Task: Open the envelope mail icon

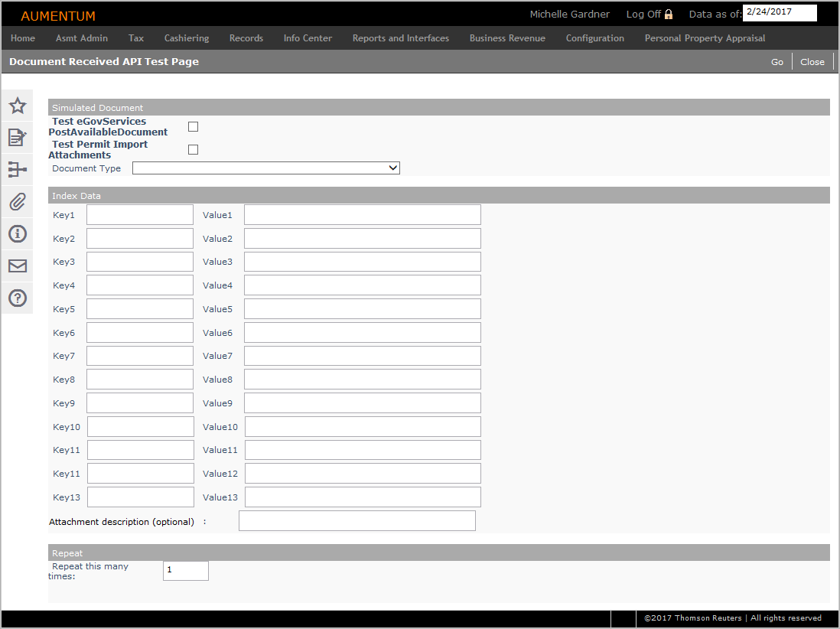Action: pyautogui.click(x=17, y=266)
